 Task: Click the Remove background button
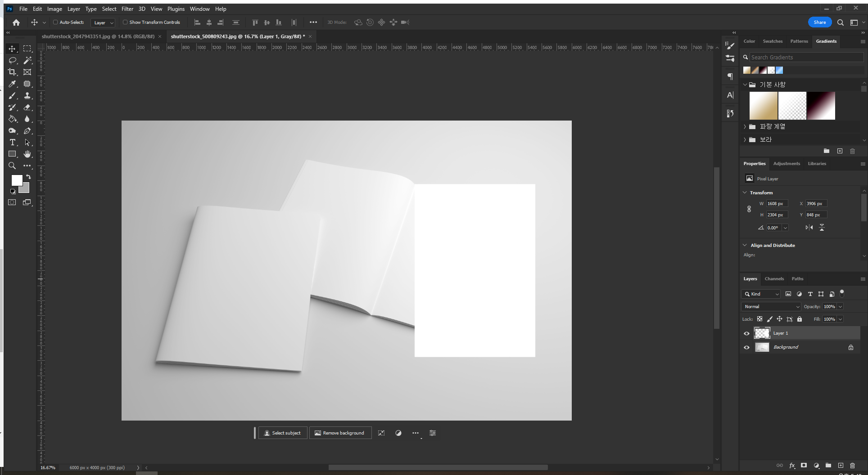[x=340, y=433]
